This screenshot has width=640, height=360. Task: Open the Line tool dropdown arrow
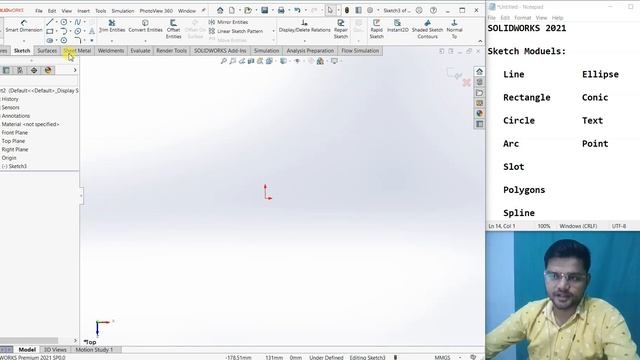[56, 22]
